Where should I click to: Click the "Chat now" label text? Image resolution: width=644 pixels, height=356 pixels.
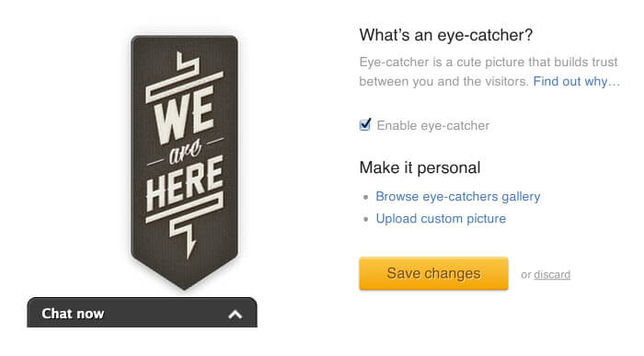(73, 314)
